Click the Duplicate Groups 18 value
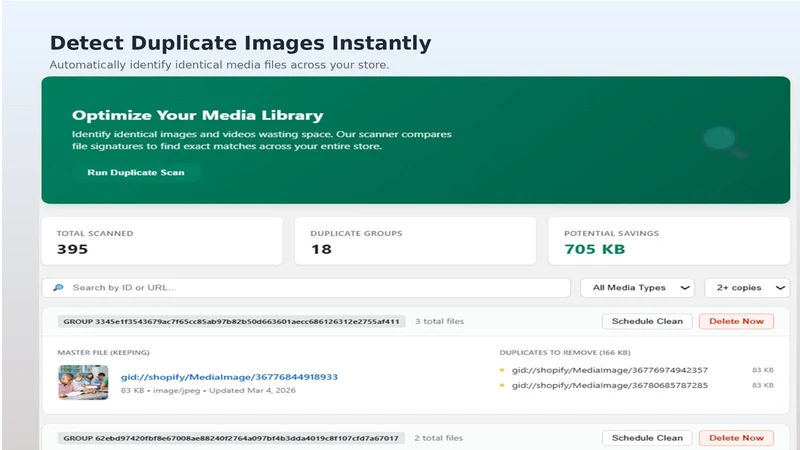 321,249
